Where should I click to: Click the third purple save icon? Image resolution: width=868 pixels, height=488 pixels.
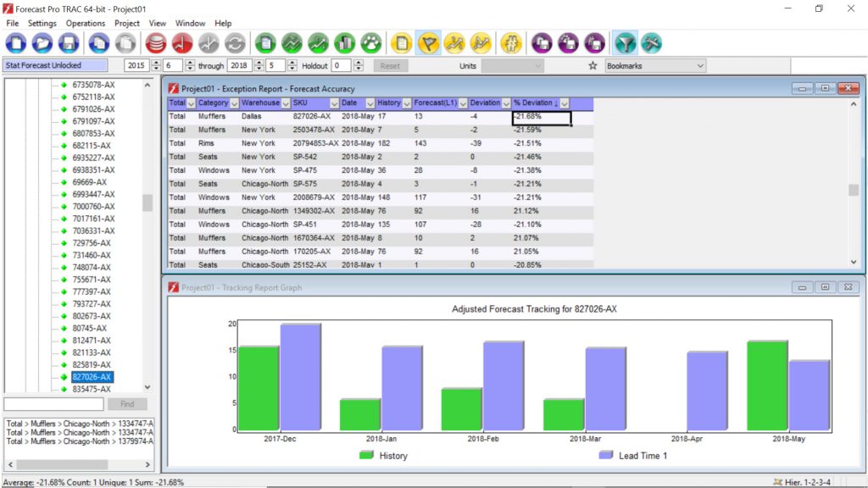[594, 43]
